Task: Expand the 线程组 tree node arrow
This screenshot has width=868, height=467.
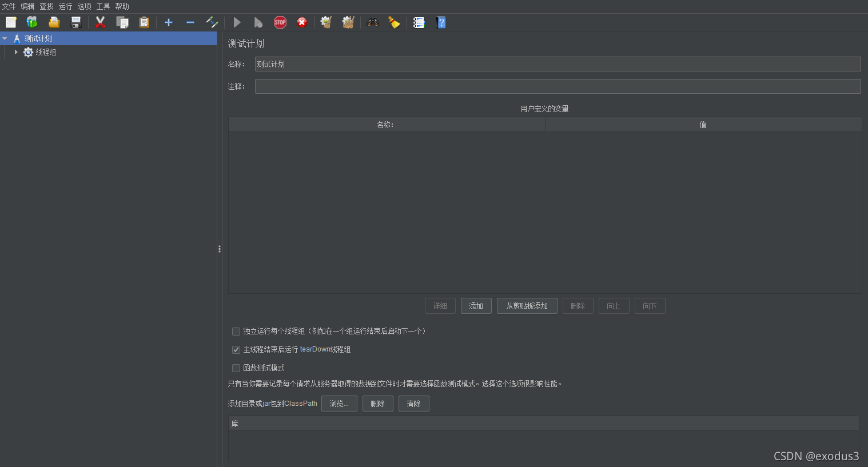Action: 16,52
